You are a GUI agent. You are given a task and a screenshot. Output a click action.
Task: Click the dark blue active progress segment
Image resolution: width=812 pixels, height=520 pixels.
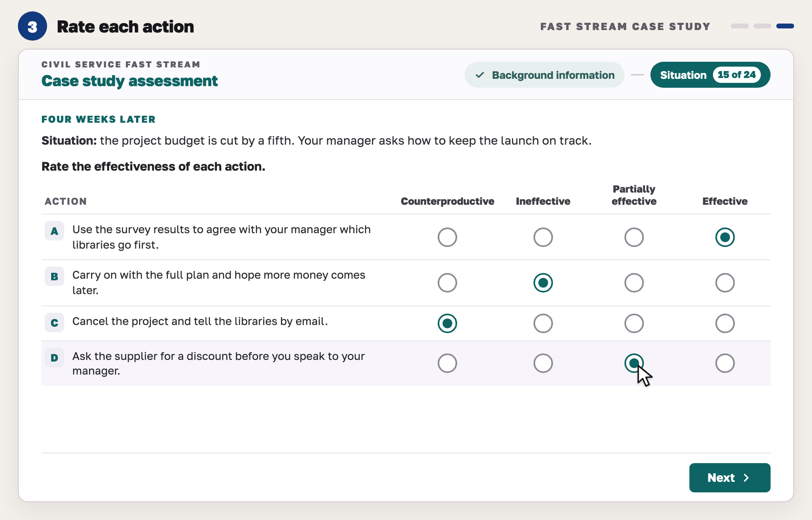785,26
